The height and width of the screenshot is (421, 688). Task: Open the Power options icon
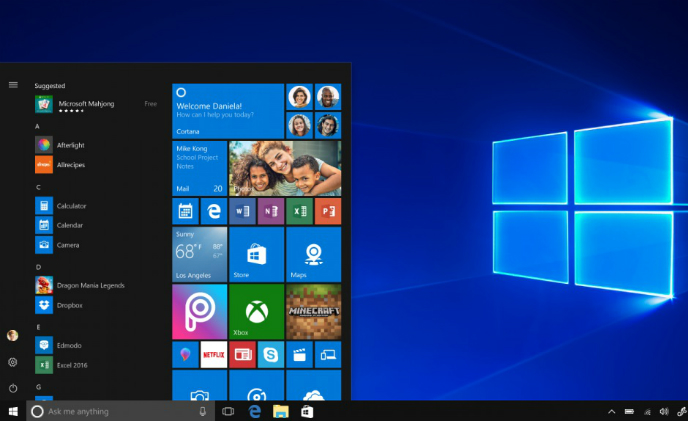[x=13, y=388]
